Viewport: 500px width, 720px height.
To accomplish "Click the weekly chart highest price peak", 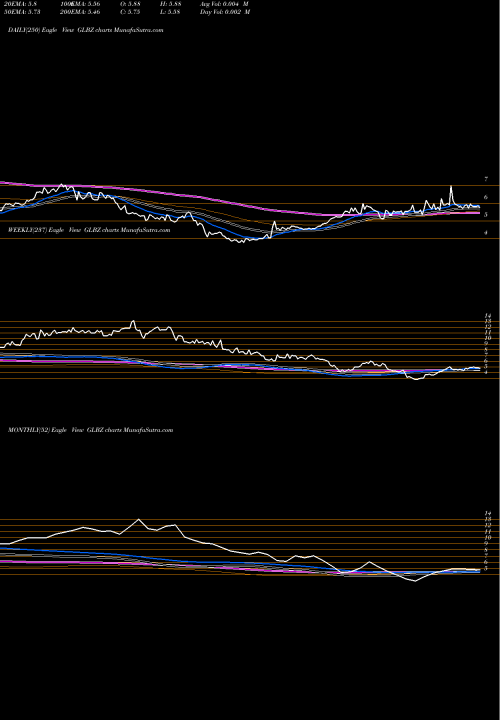I will click(x=133, y=321).
